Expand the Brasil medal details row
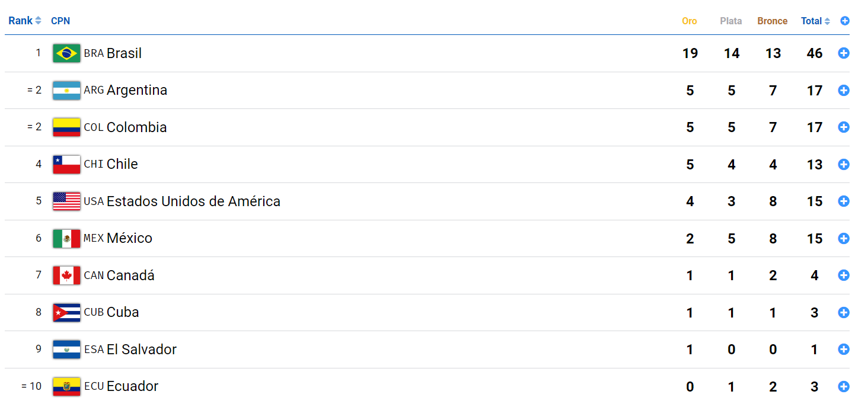868x404 pixels. [x=844, y=53]
